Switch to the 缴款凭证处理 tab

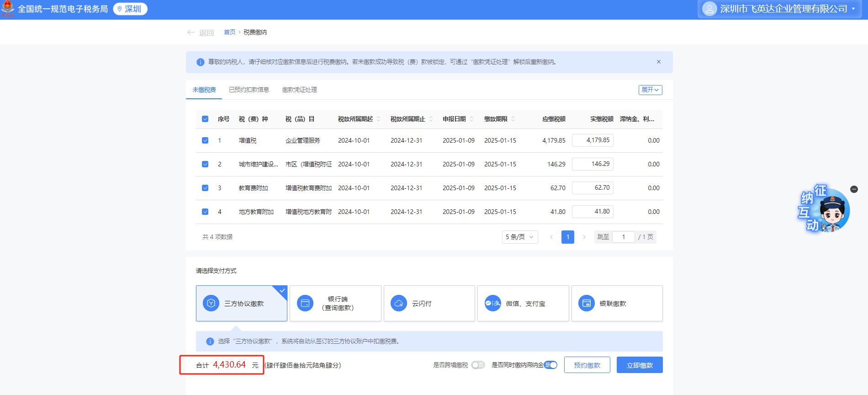299,90
